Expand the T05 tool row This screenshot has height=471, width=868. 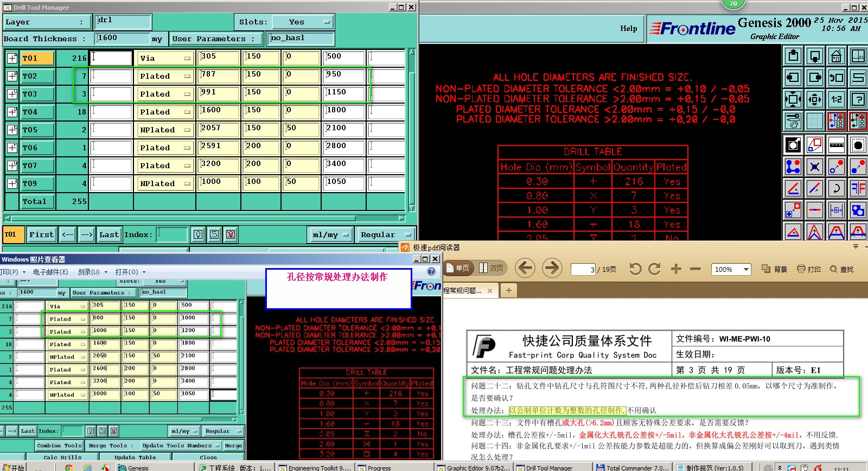pos(12,130)
